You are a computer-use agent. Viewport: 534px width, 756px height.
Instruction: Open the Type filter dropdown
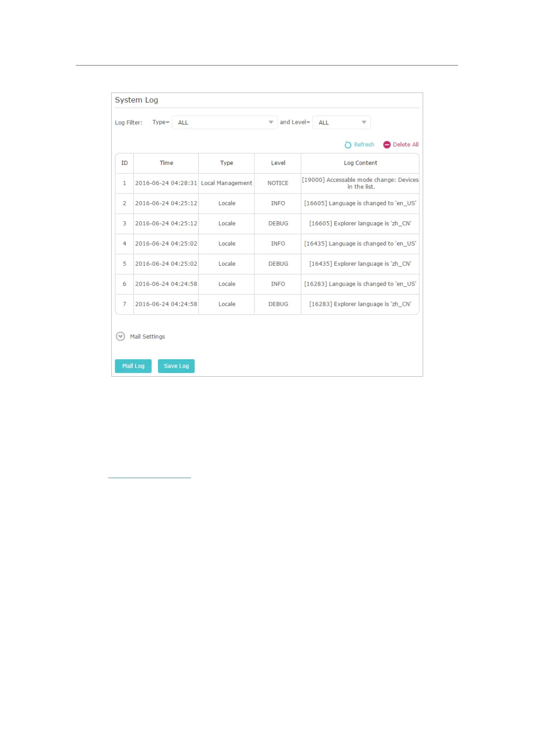point(225,122)
